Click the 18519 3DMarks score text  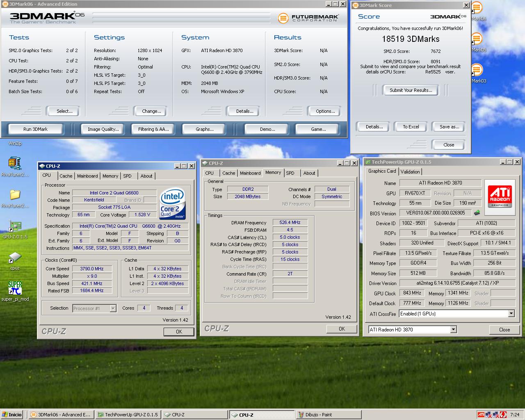[x=411, y=39]
